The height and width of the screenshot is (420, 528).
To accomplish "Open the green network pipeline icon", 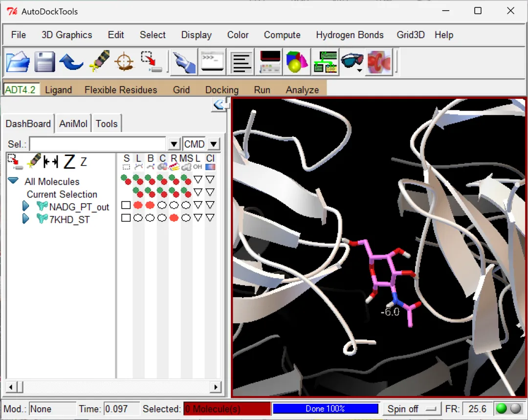I will click(325, 62).
